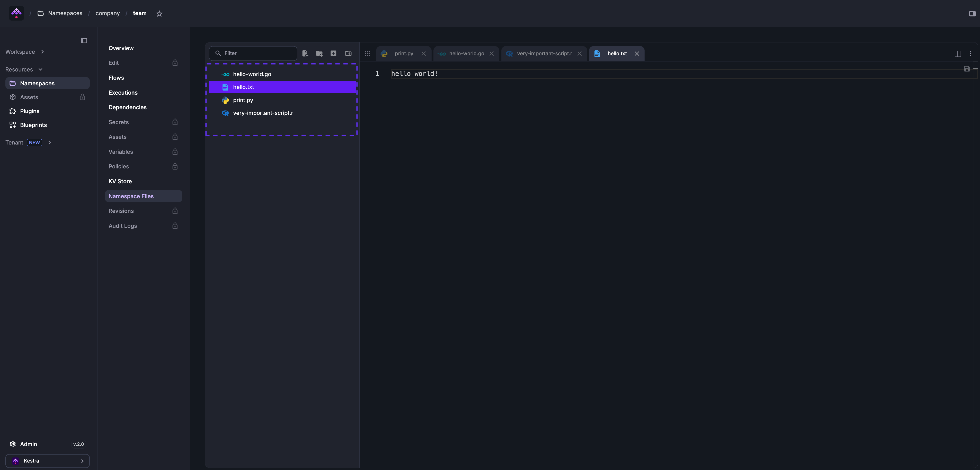Switch to the print.py tab
The height and width of the screenshot is (470, 980).
[404, 54]
